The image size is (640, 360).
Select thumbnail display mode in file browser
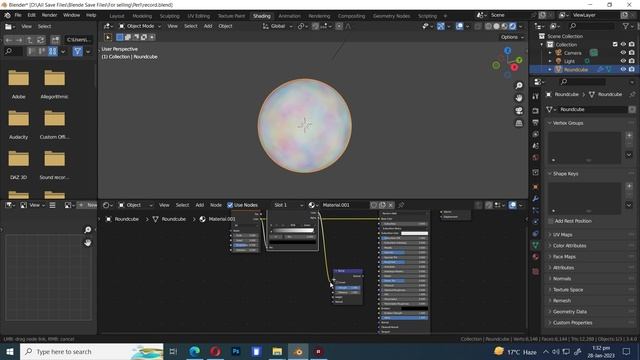click(x=53, y=51)
